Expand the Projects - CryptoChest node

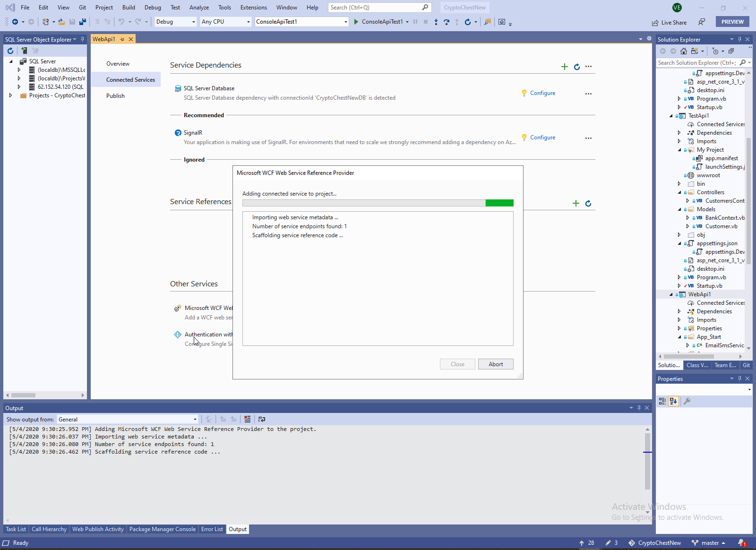[x=11, y=95]
